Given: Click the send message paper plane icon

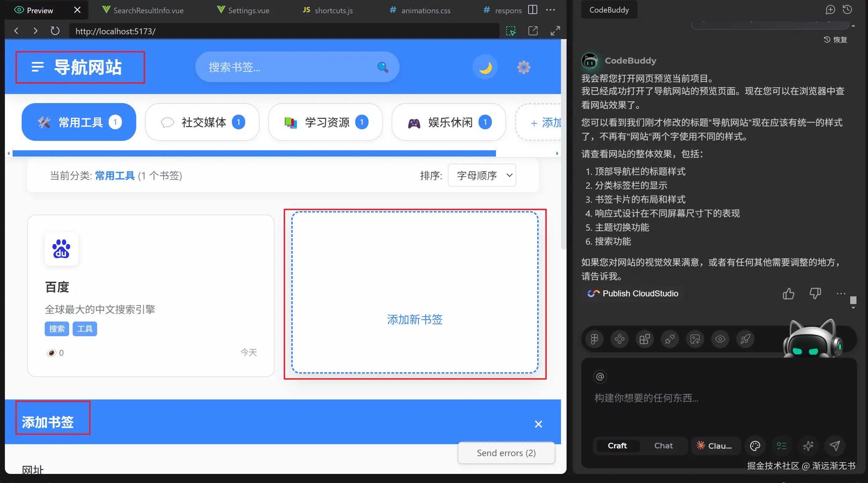Looking at the screenshot, I should [834, 446].
